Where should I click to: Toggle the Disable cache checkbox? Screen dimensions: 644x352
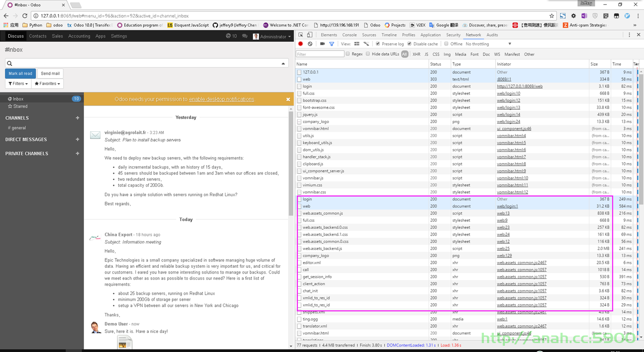[410, 44]
